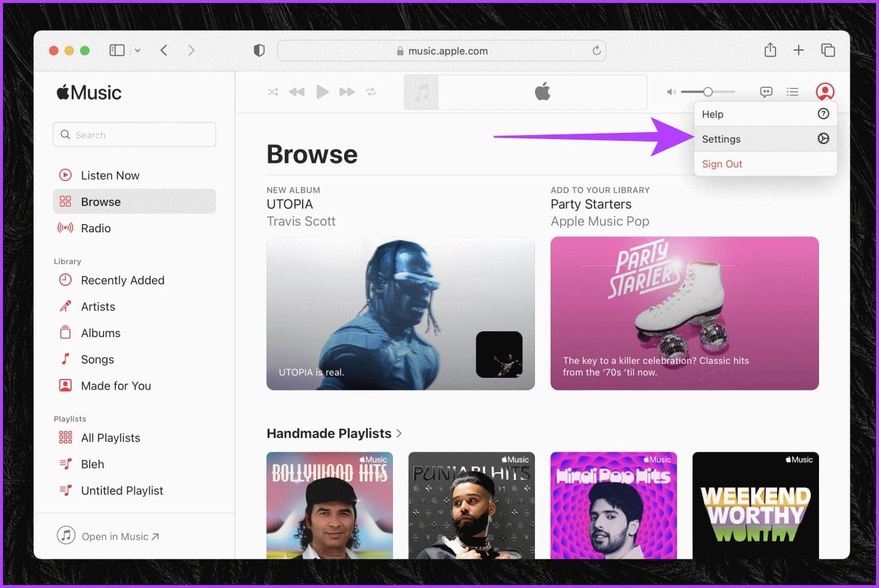Show the Up Next queue list
Screen dimensions: 879x588
(792, 92)
